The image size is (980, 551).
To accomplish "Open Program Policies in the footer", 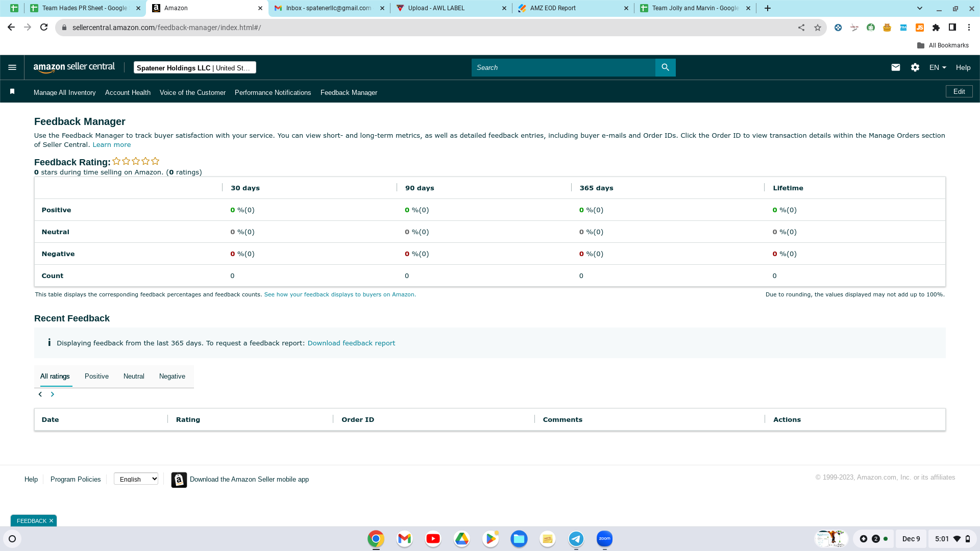I will 76,480.
